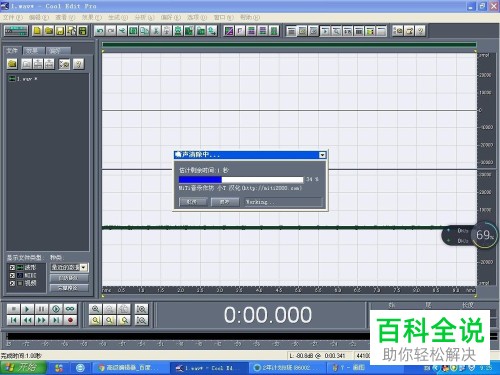Pause playback with the Pause button

[41, 309]
